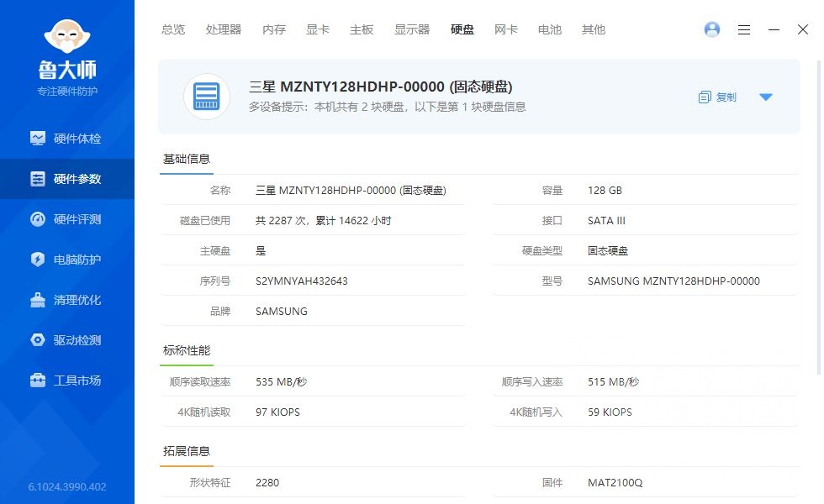Click the brand value SAMSUNG
This screenshot has width=824, height=504.
pos(282,312)
